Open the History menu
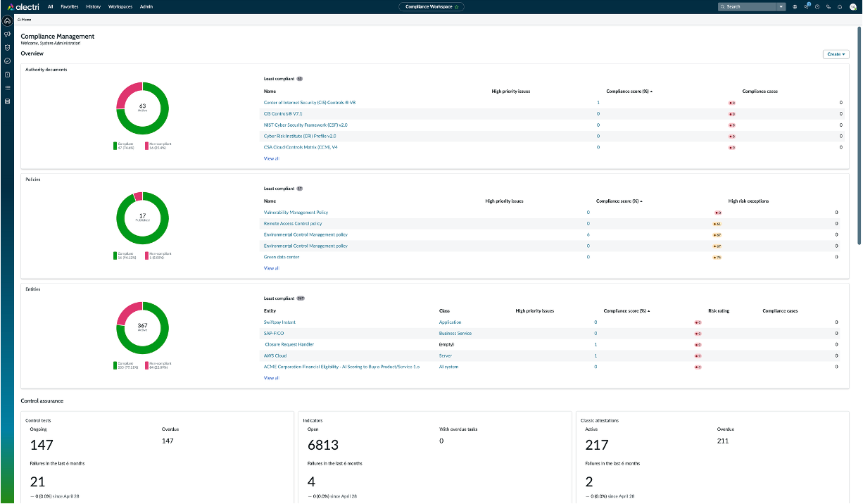The height and width of the screenshot is (504, 863). click(93, 6)
